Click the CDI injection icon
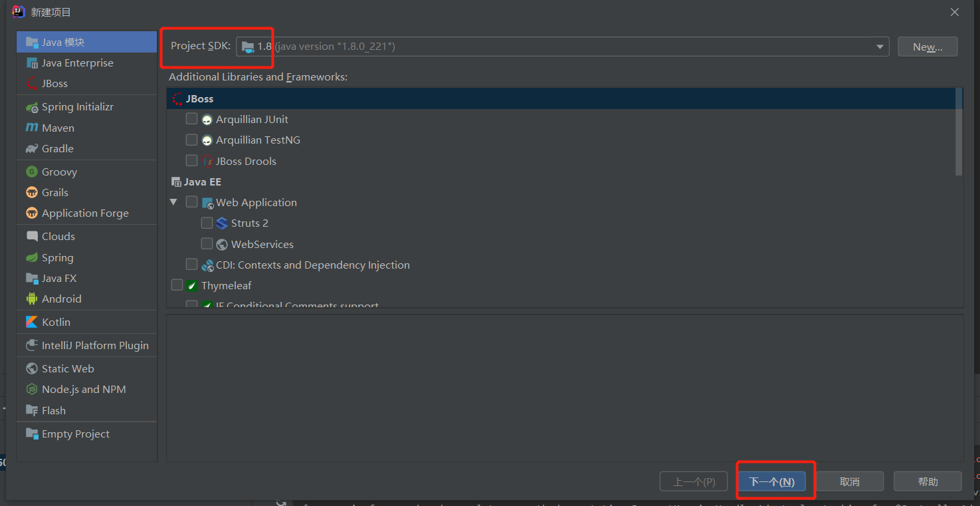 click(207, 265)
